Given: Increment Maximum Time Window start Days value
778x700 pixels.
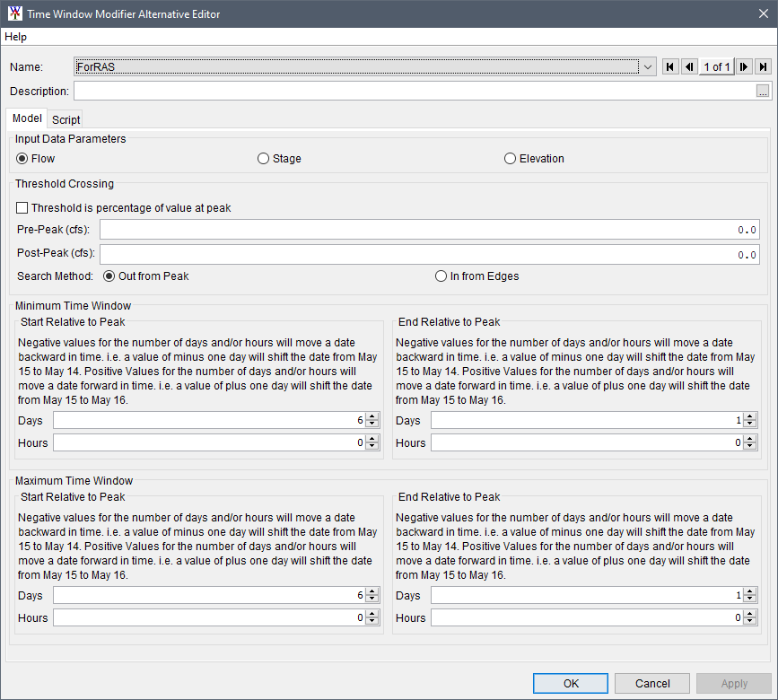Looking at the screenshot, I should tap(372, 591).
